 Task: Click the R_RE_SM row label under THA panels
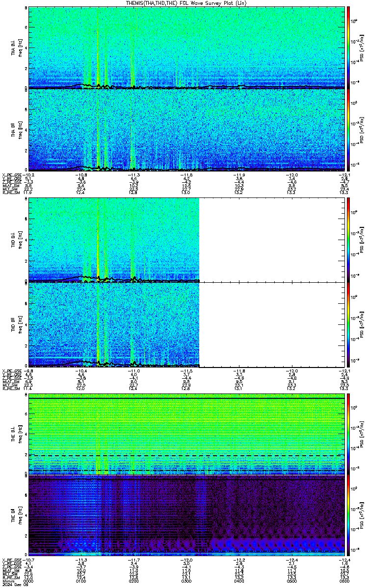pos(10,193)
